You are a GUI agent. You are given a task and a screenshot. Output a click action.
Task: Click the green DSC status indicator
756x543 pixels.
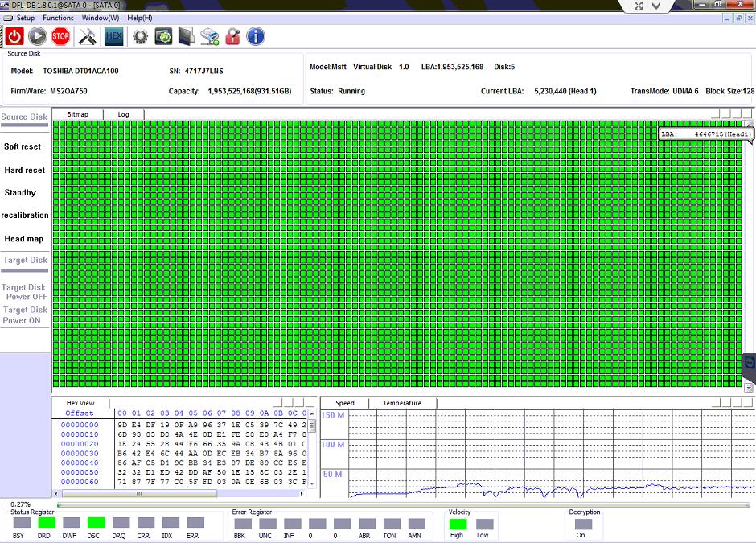[96, 522]
